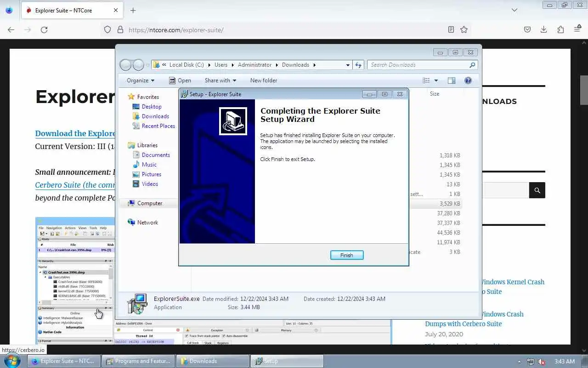Follow Download the Explorer link

75,133
